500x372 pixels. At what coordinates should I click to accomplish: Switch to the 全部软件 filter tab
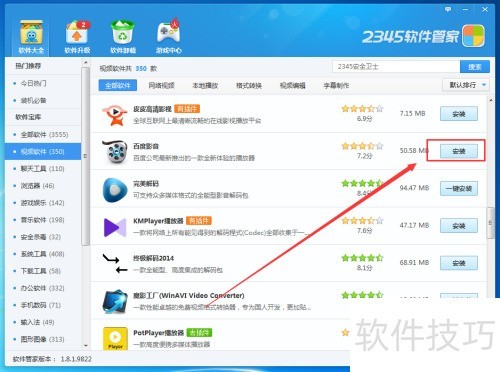click(118, 86)
